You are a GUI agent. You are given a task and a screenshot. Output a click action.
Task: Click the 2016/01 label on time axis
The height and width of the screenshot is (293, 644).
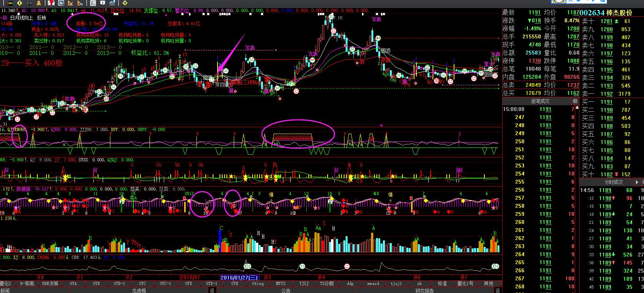click(190, 277)
